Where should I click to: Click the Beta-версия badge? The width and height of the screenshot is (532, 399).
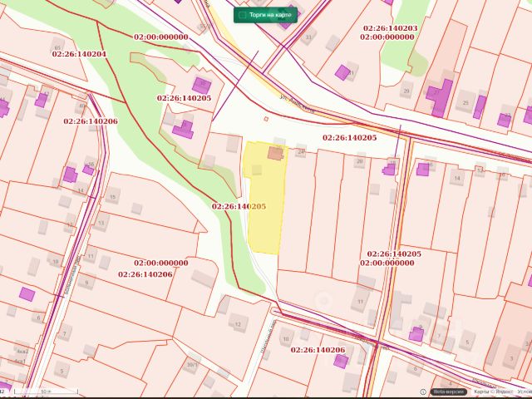448,392
